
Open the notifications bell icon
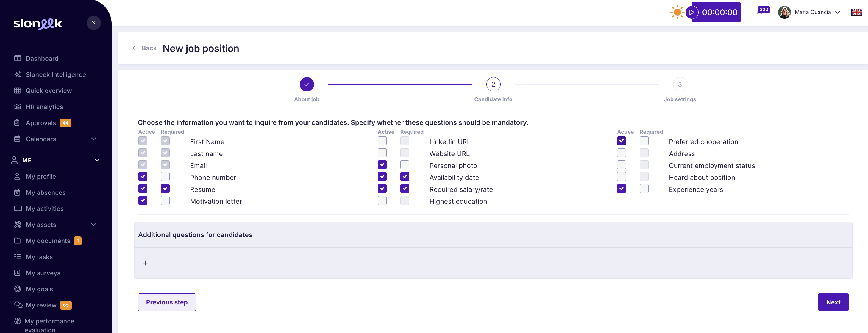760,13
